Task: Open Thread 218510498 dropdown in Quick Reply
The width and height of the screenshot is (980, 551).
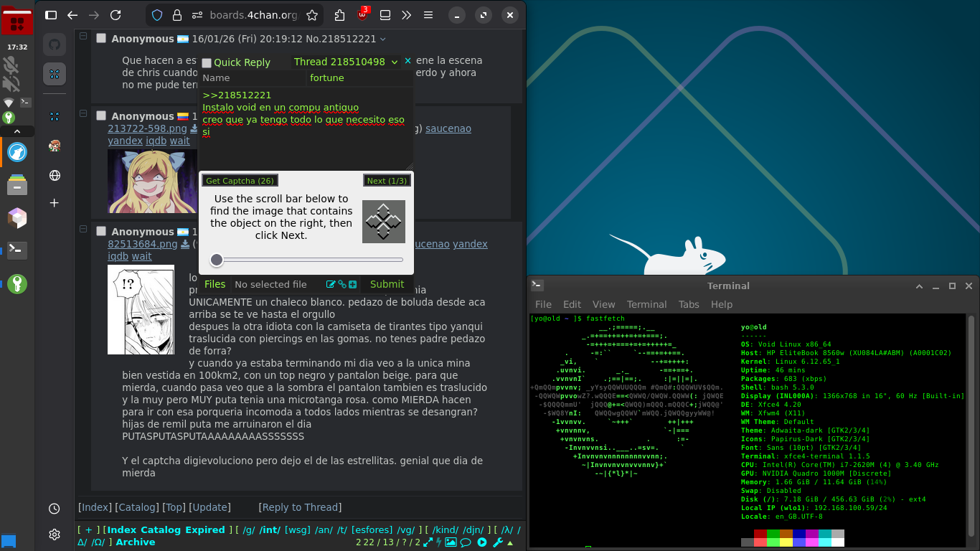Action: point(346,62)
